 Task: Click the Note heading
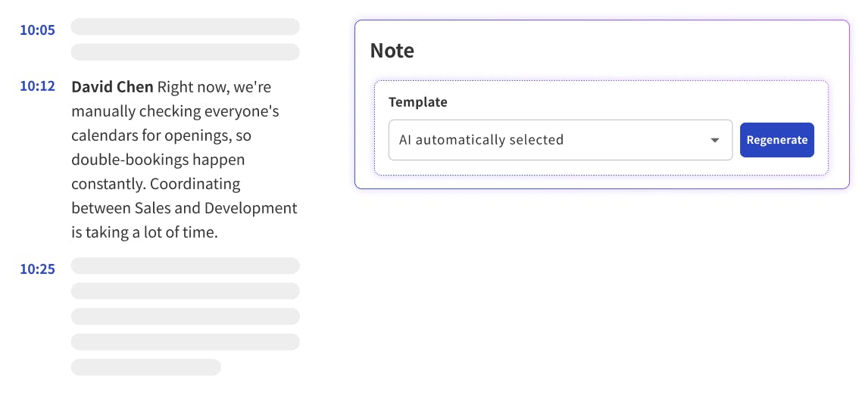click(392, 51)
